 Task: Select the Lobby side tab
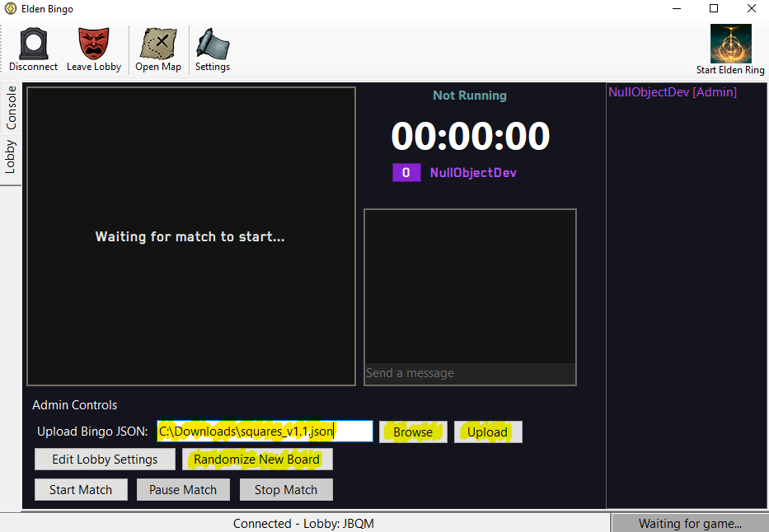pos(11,156)
